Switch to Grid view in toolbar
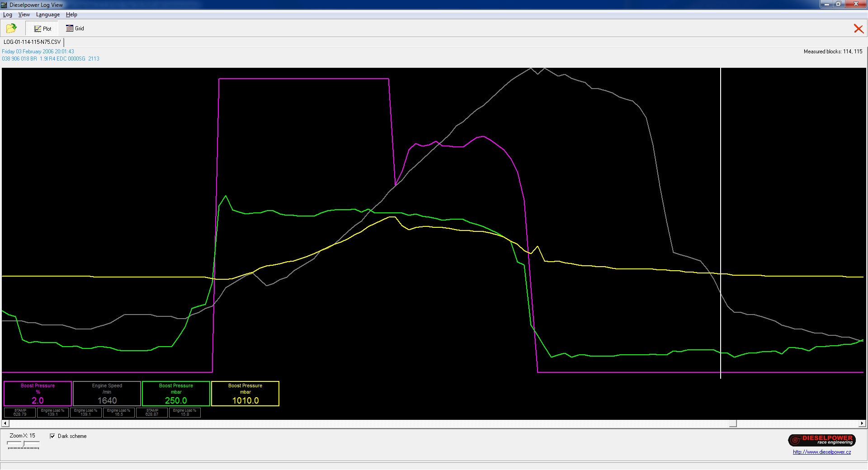 point(75,28)
